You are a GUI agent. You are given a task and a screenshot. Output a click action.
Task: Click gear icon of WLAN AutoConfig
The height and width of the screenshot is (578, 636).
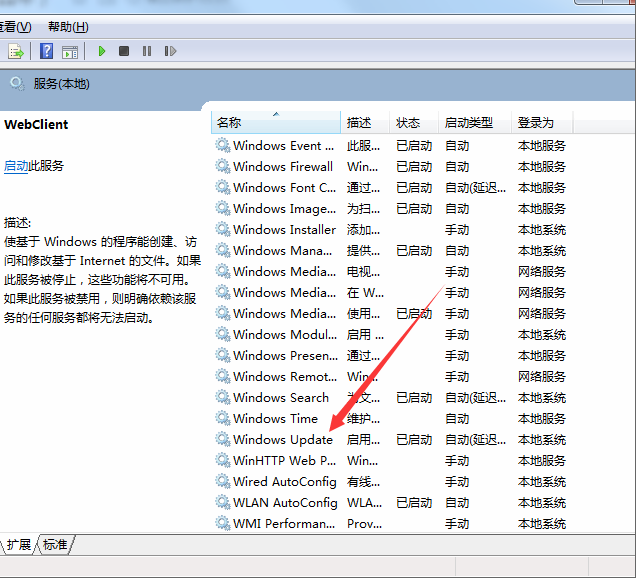point(223,503)
